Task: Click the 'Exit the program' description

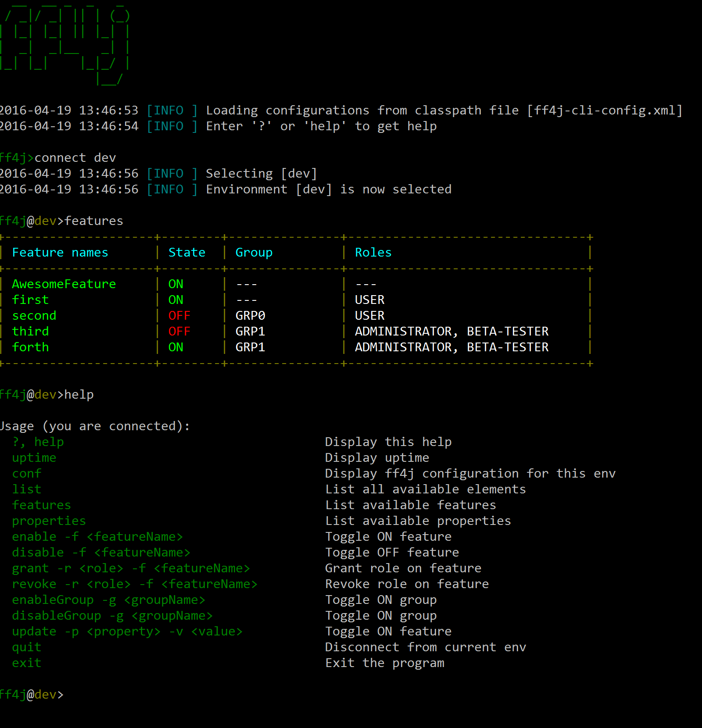Action: pos(385,663)
